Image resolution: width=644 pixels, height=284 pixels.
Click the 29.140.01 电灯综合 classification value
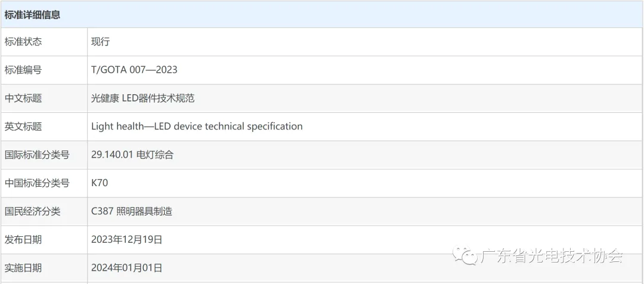click(132, 155)
